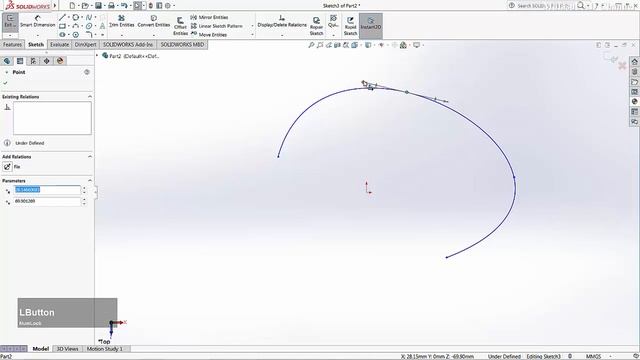Screen dimensions: 640x360
Task: Click the Existing Relations list box
Action: coord(52,118)
